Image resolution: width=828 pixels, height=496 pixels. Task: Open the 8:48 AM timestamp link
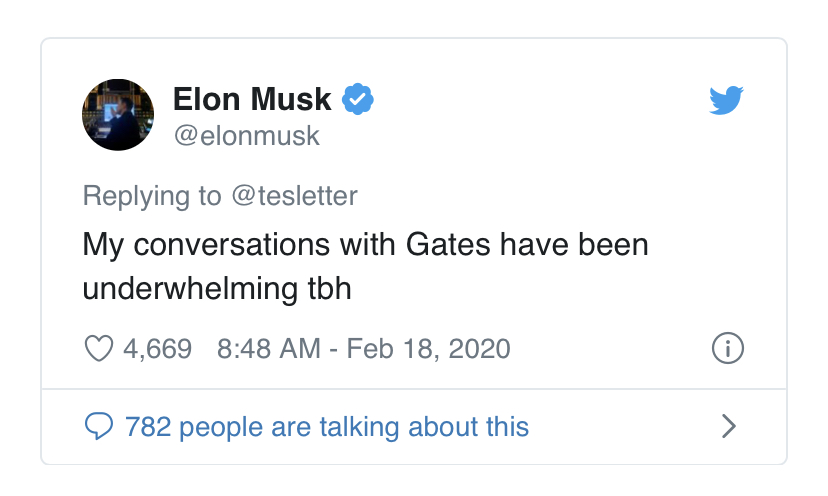[268, 349]
